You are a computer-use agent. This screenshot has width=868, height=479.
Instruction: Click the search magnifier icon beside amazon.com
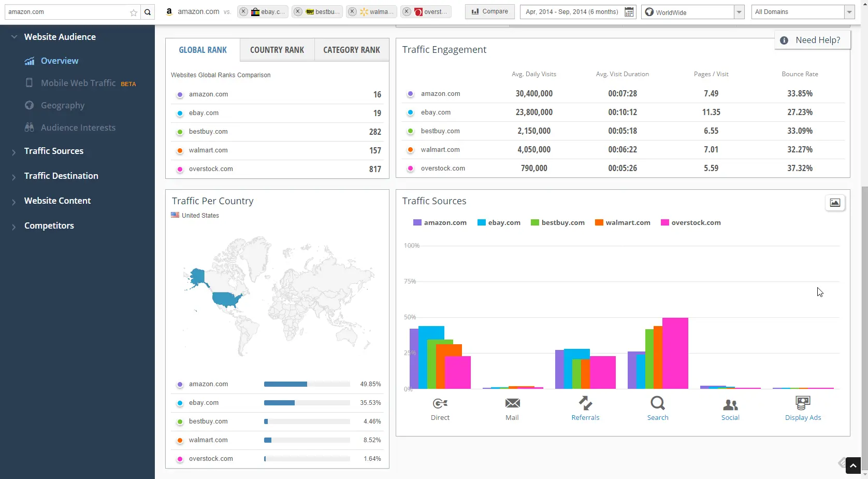click(x=148, y=12)
